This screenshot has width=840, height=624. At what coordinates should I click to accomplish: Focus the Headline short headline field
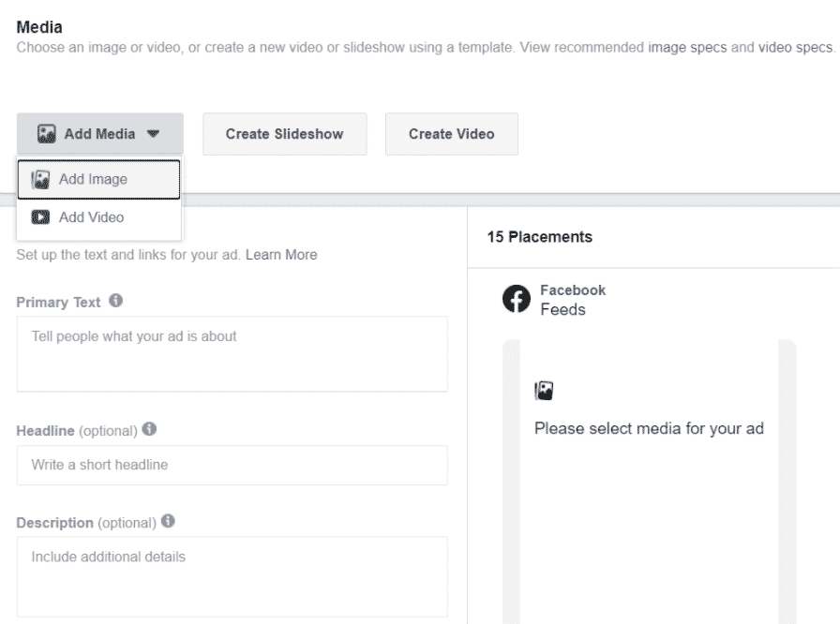pos(232,465)
